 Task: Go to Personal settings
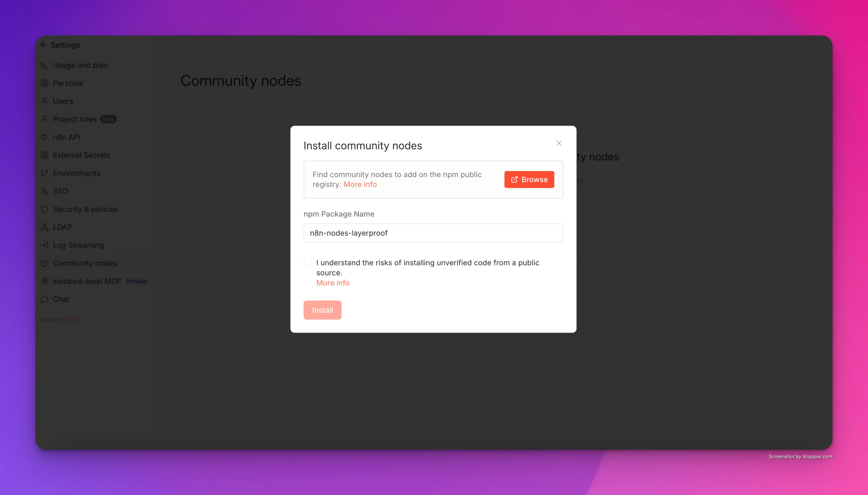(x=68, y=83)
